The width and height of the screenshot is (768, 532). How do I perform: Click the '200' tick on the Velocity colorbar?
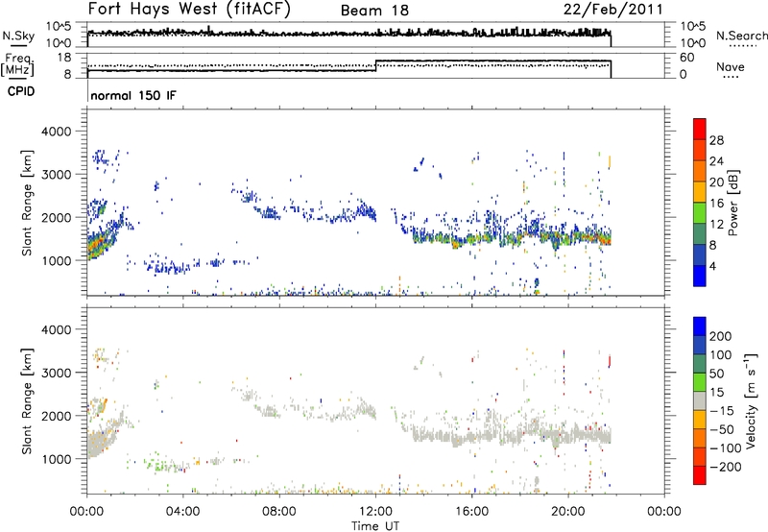click(x=721, y=336)
